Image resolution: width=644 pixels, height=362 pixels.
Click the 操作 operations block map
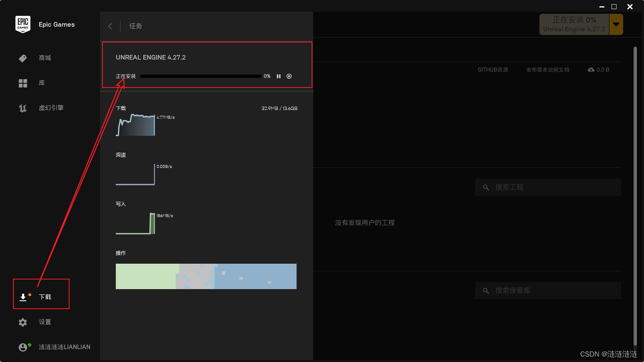(206, 276)
